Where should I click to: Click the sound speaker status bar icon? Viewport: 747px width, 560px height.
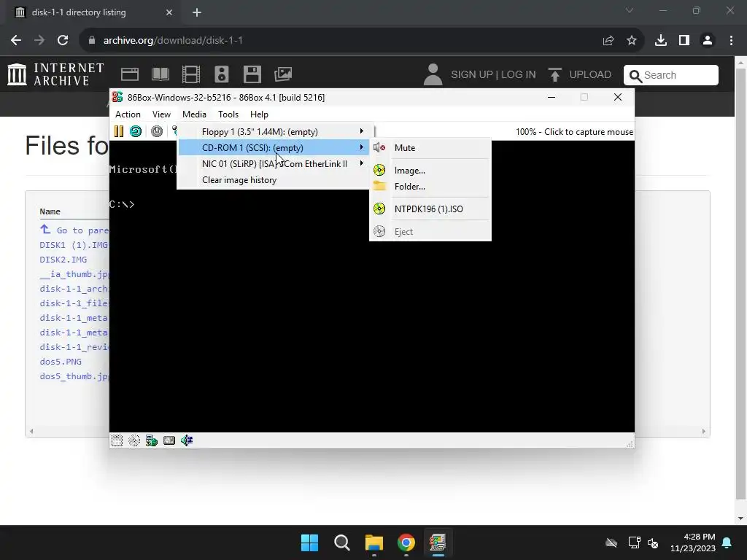pos(187,440)
